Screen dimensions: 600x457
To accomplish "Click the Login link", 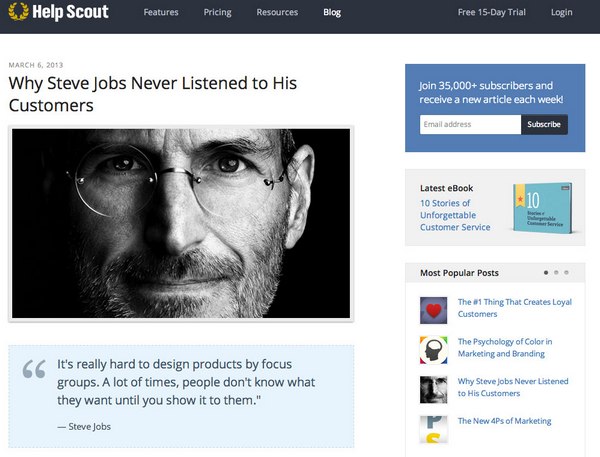I will [562, 12].
